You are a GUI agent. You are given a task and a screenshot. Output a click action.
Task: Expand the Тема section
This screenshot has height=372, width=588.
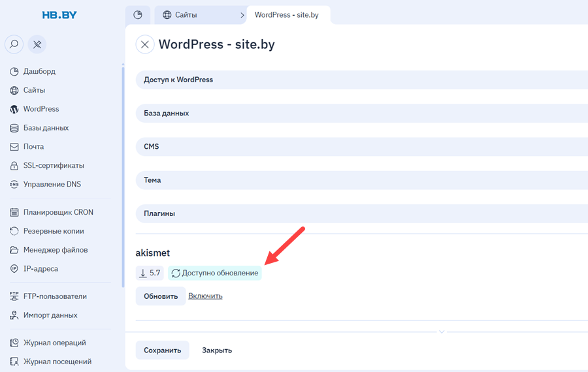(x=362, y=180)
